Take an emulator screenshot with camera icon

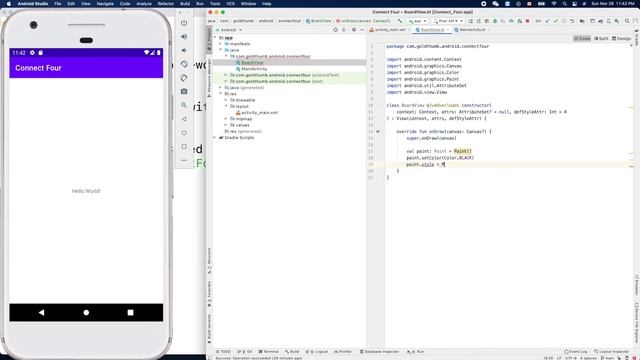click(184, 91)
